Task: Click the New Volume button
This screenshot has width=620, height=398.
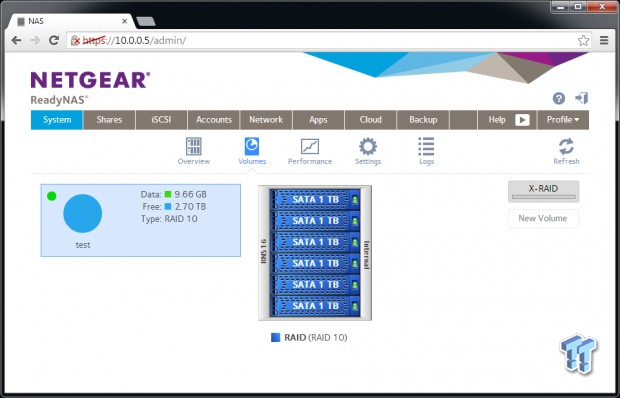Action: point(543,218)
